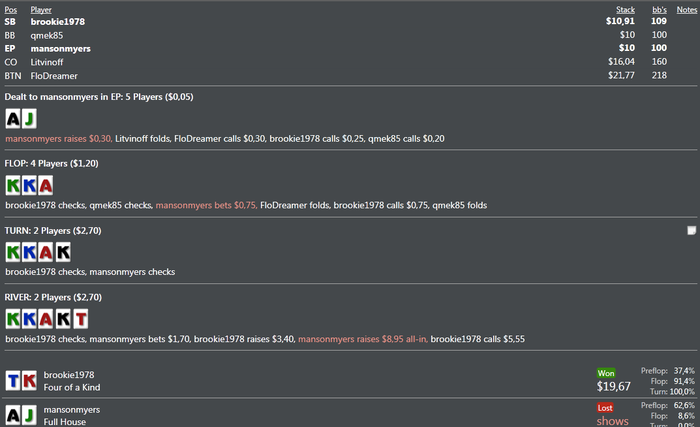Sort by the Stack column header
Viewport: 700px width, 427px height.
click(625, 9)
